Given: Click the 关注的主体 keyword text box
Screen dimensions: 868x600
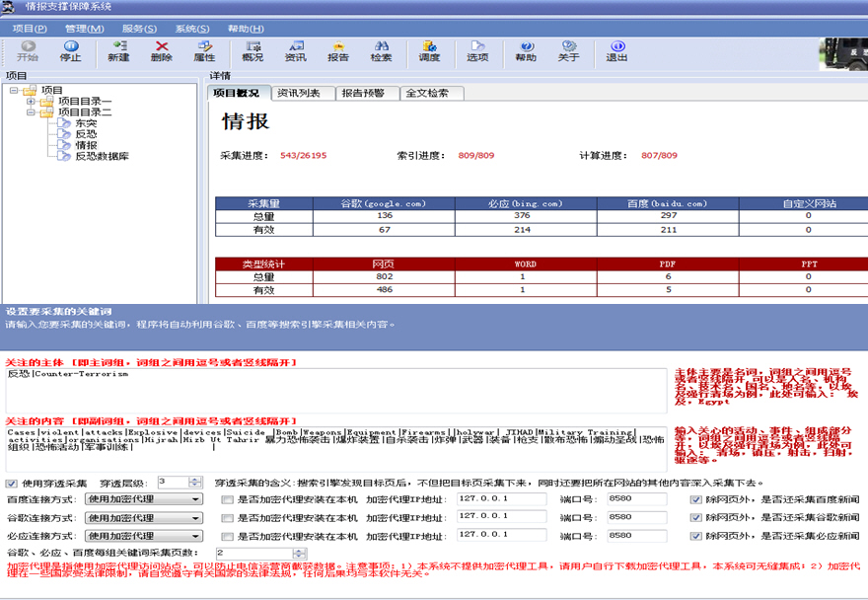Looking at the screenshot, I should 336,390.
